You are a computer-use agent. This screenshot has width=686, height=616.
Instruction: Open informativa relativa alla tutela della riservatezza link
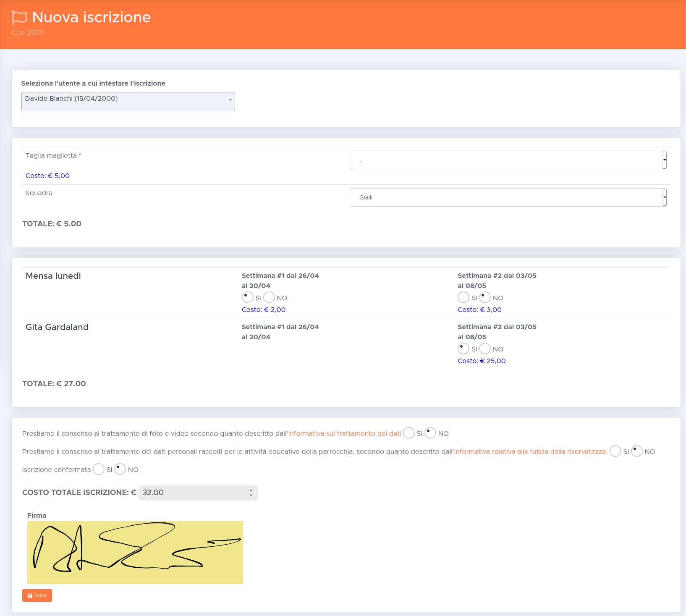tap(530, 452)
